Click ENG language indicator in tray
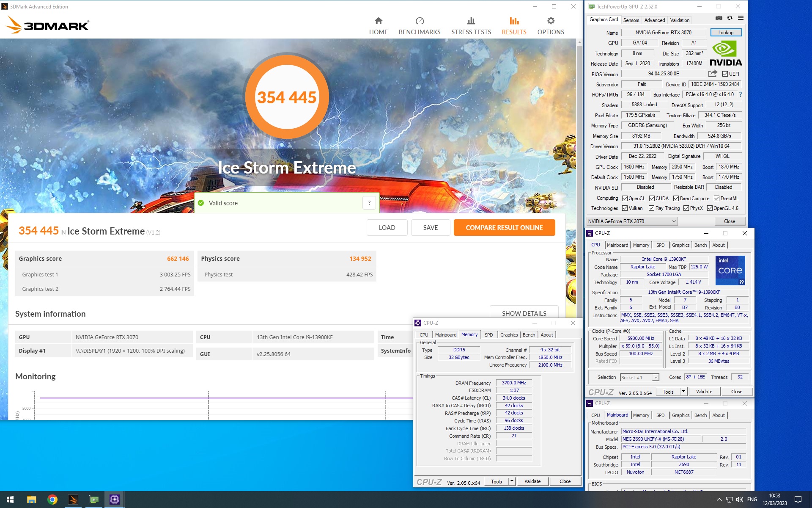Viewport: 812px width, 508px height. click(x=752, y=500)
